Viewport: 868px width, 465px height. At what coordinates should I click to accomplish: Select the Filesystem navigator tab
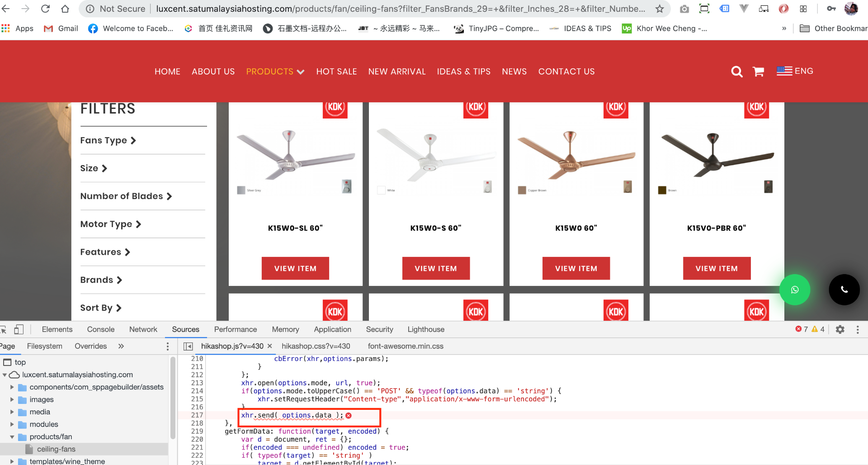click(45, 346)
